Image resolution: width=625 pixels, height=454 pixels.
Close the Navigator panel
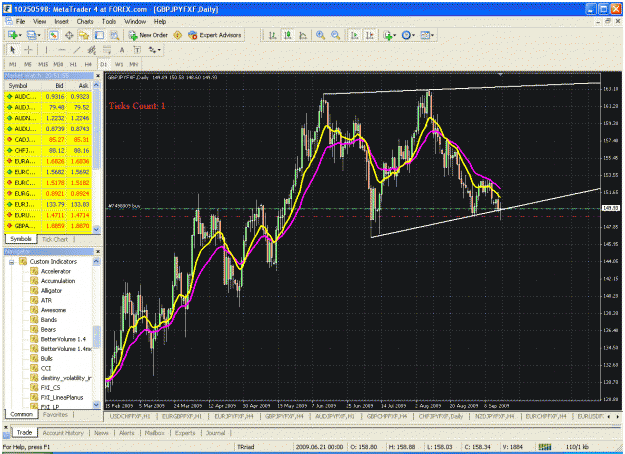click(x=98, y=252)
